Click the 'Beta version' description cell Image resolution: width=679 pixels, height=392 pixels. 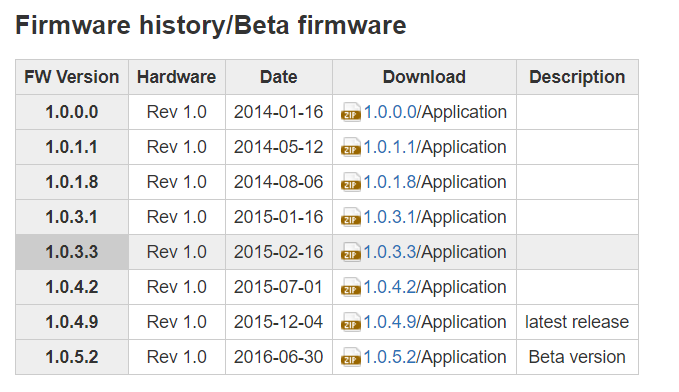(x=577, y=358)
